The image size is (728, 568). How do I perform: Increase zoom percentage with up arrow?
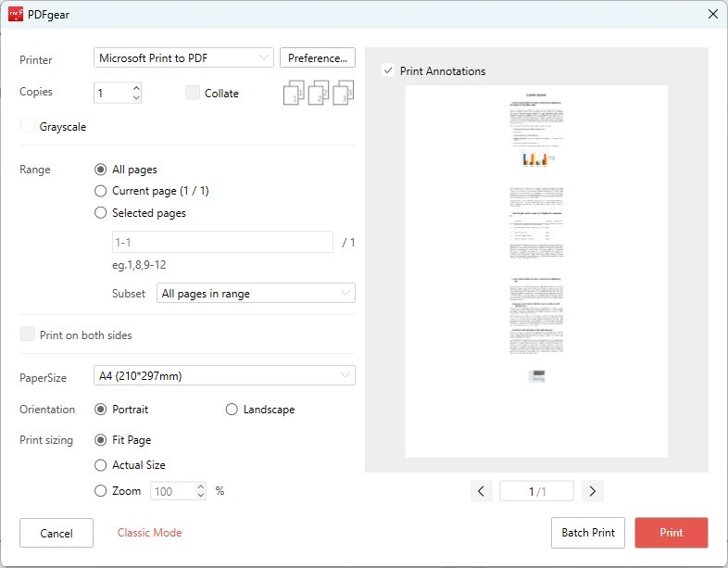point(200,486)
